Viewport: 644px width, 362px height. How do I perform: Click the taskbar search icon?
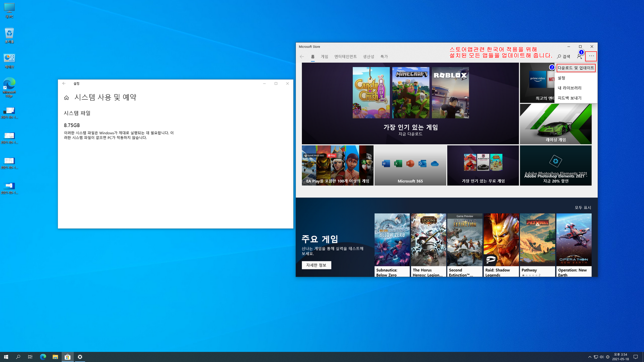[18, 357]
